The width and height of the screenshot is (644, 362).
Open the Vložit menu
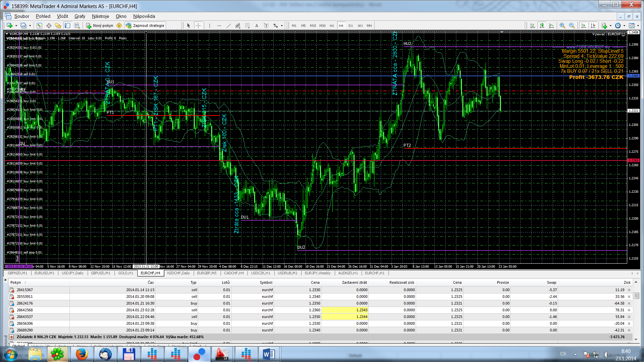62,16
